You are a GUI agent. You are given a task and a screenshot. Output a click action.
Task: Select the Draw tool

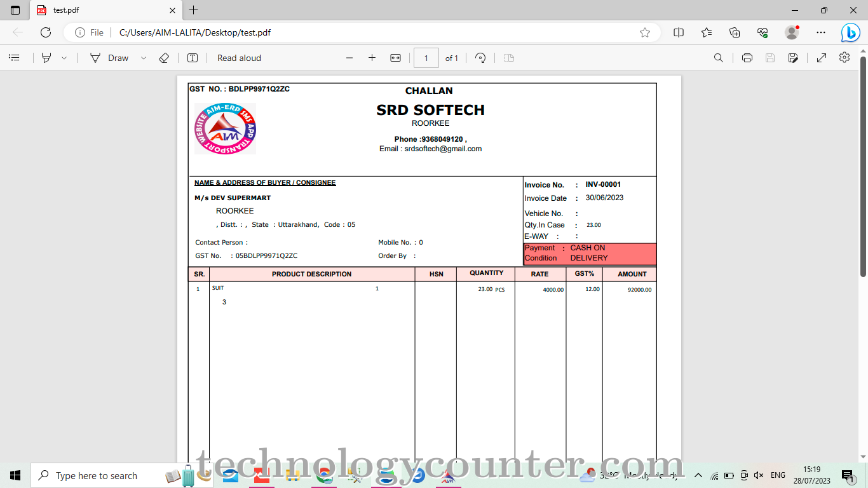coord(109,58)
